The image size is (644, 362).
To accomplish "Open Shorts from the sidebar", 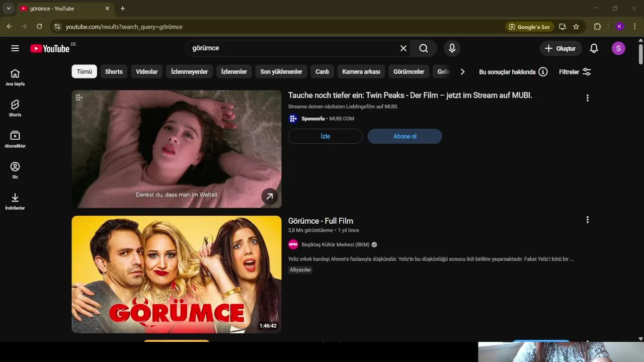I will 15,108.
